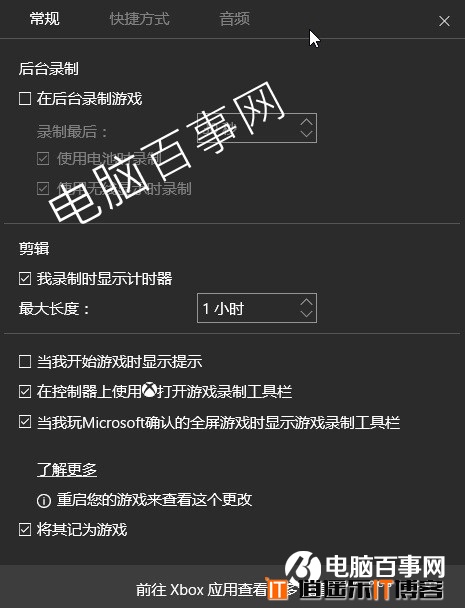This screenshot has height=608, width=465.
Task: Open the 了解更多 link
Action: coord(67,470)
